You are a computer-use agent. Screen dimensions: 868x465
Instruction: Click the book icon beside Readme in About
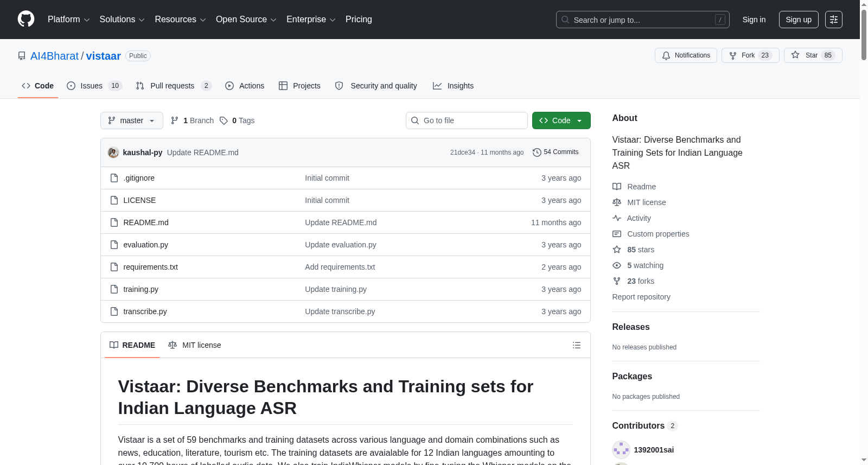coord(617,187)
